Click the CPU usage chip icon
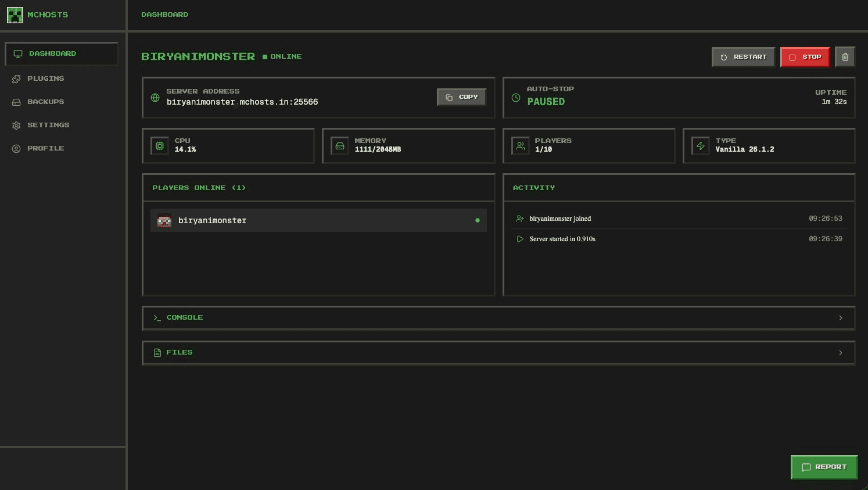 pos(160,146)
